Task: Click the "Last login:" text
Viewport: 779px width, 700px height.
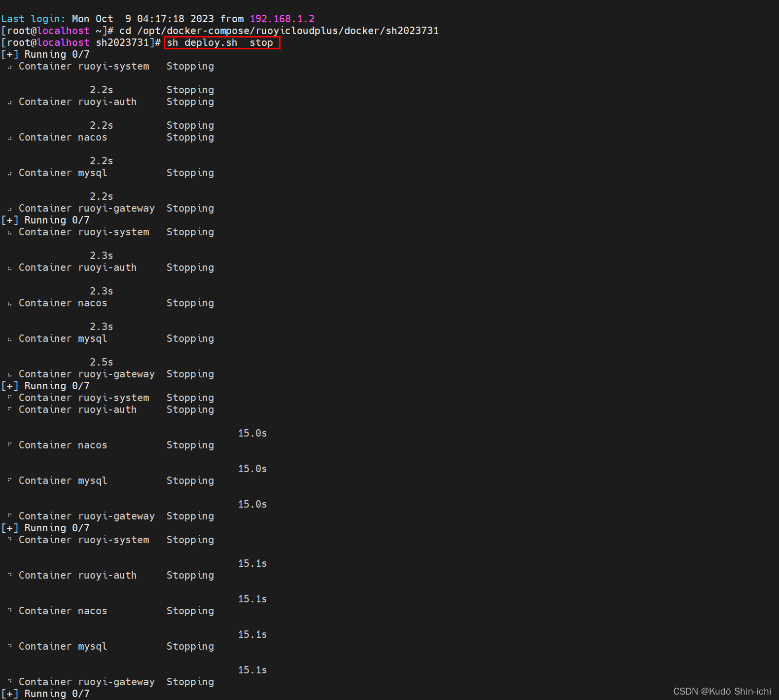Action: [33, 19]
